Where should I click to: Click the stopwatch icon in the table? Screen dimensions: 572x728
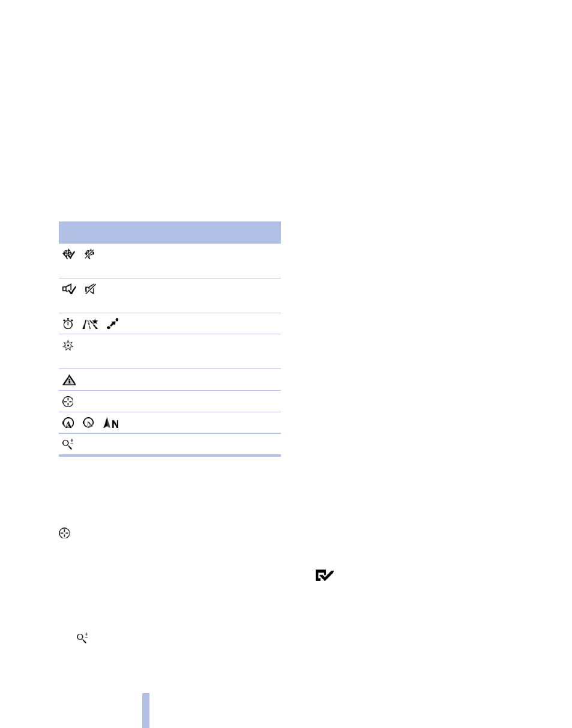point(68,323)
